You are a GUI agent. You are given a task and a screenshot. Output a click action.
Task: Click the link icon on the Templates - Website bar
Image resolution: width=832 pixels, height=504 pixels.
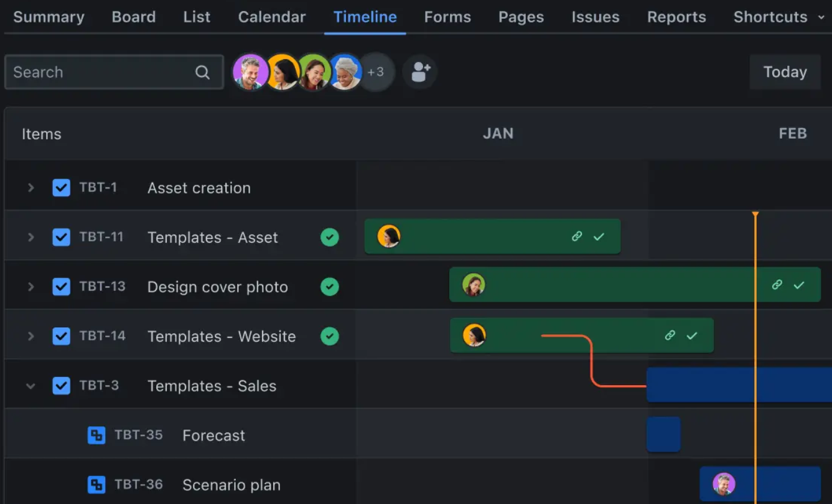[670, 335]
